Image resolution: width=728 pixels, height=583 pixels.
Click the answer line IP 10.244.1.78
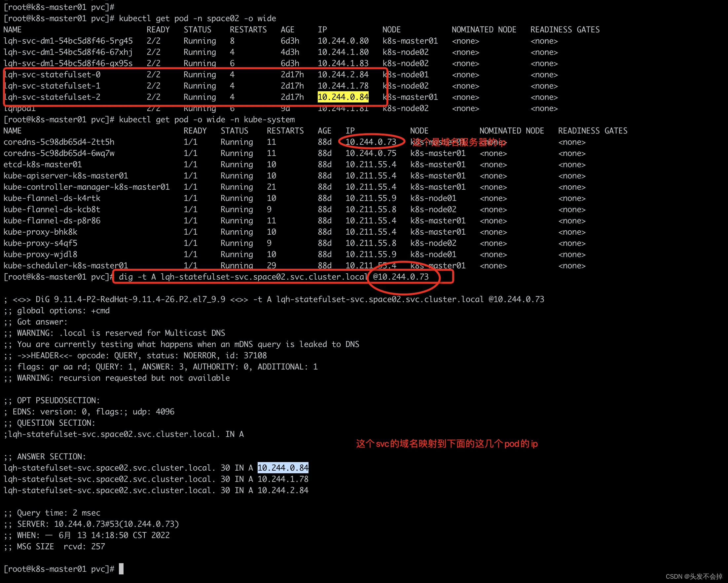[x=283, y=479]
